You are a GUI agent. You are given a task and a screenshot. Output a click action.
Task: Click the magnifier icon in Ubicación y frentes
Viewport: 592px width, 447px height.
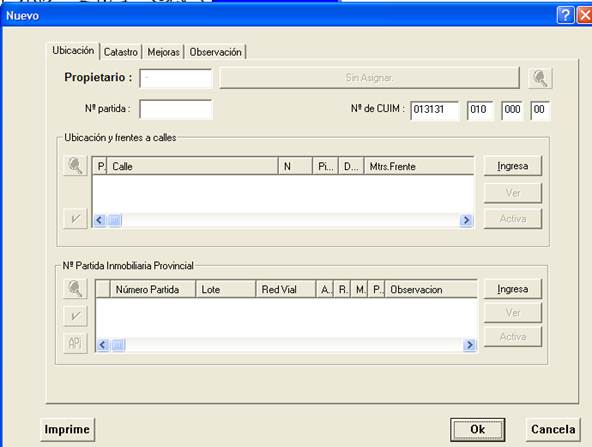tap(75, 166)
